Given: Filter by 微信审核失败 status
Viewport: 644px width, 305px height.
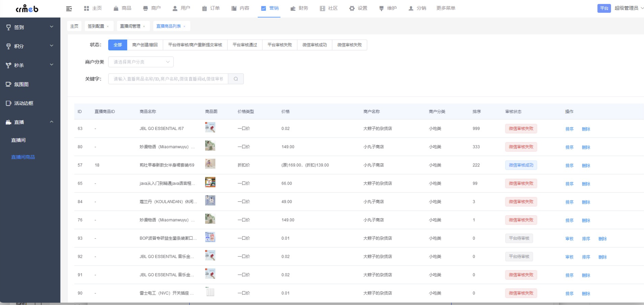Looking at the screenshot, I should 350,45.
